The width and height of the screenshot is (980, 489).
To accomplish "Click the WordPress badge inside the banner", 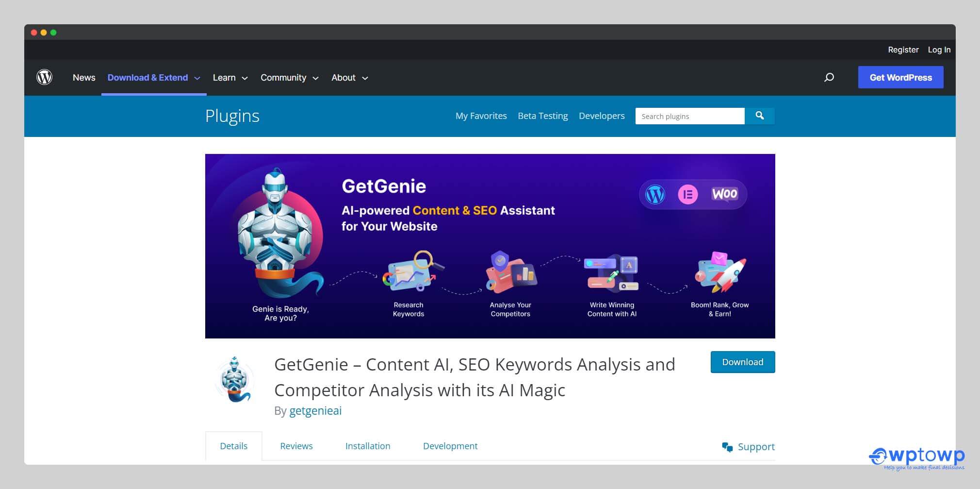I will tap(655, 194).
